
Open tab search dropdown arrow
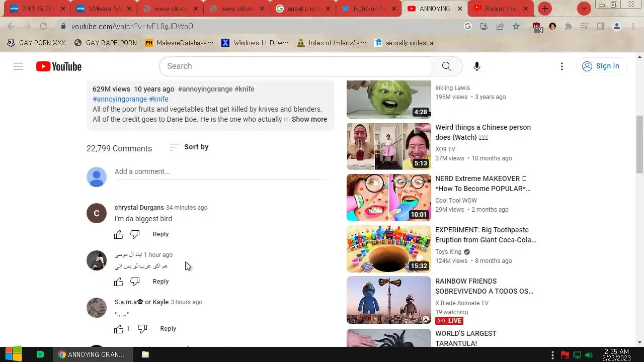584,9
